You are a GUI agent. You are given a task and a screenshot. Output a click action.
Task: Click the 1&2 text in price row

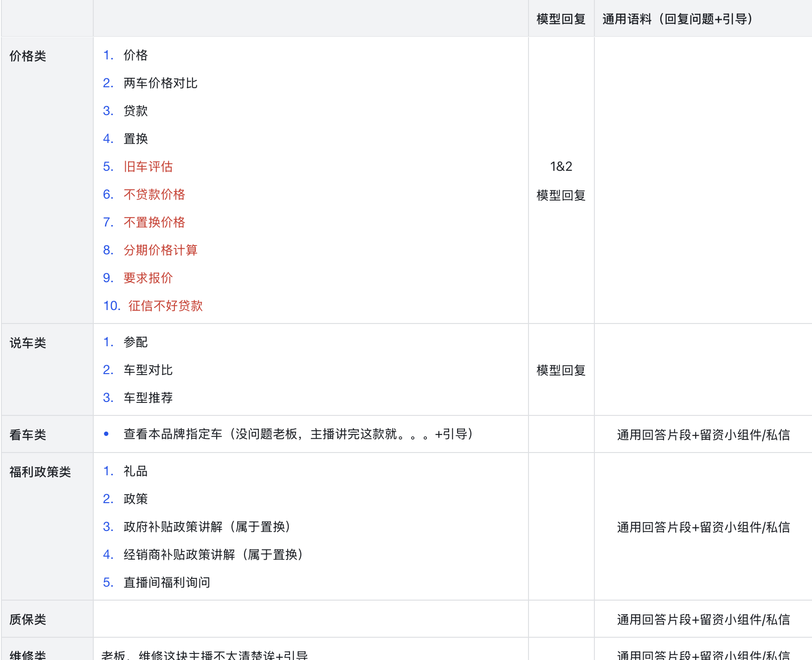561,167
